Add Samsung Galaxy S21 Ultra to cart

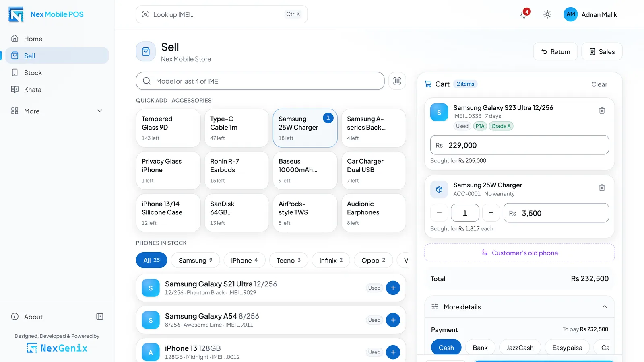[393, 288]
